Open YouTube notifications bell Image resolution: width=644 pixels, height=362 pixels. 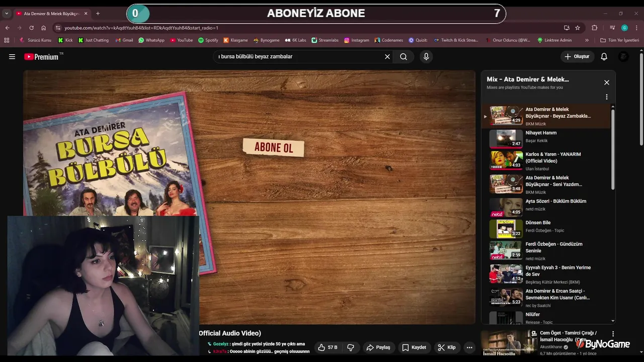(x=604, y=57)
